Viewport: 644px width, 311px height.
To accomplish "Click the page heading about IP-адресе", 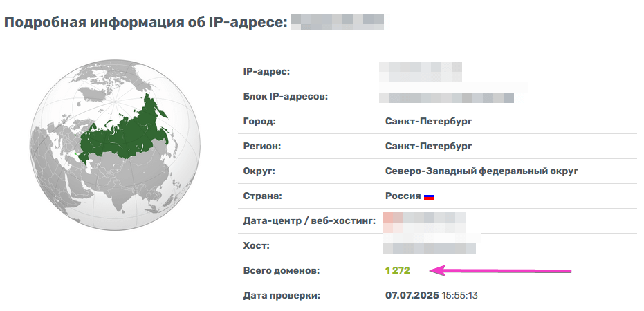I will (x=145, y=22).
